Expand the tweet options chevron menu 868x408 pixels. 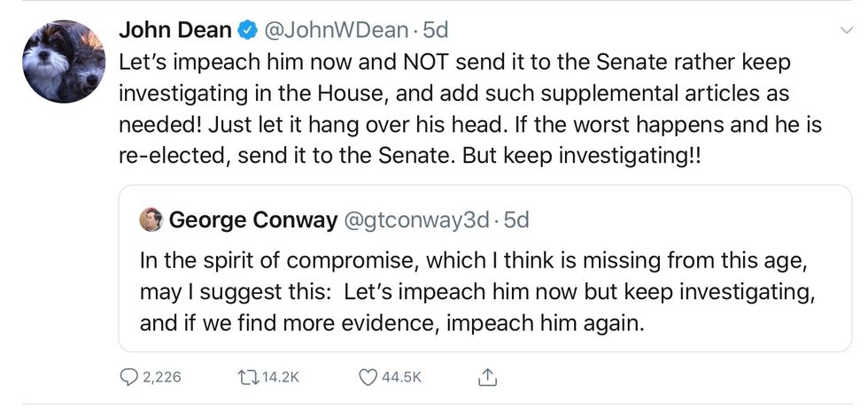[844, 31]
